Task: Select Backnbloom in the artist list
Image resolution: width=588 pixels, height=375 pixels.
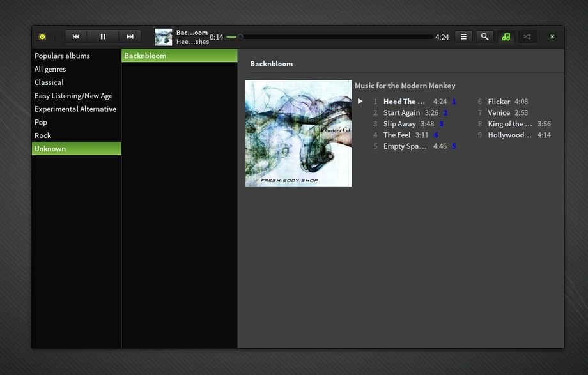Action: click(x=145, y=56)
